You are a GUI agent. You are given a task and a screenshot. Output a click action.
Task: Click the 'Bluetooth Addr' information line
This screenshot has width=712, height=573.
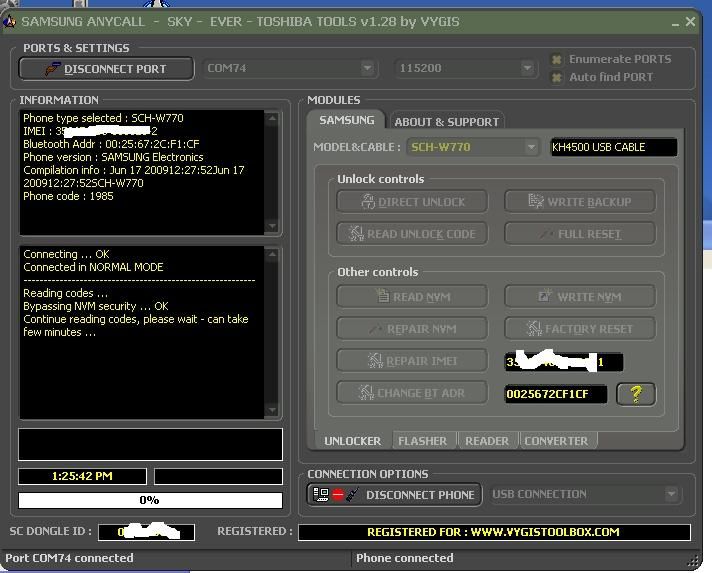pos(111,144)
